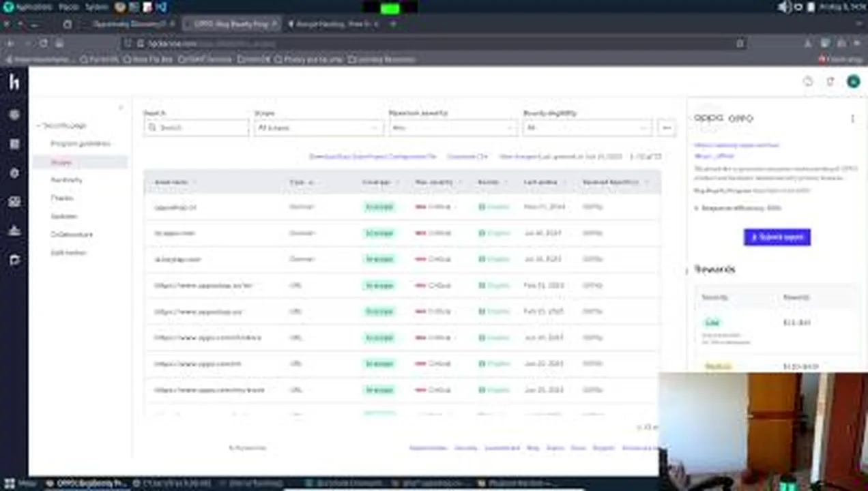Open the OPPO security website link in the panel

coord(736,145)
